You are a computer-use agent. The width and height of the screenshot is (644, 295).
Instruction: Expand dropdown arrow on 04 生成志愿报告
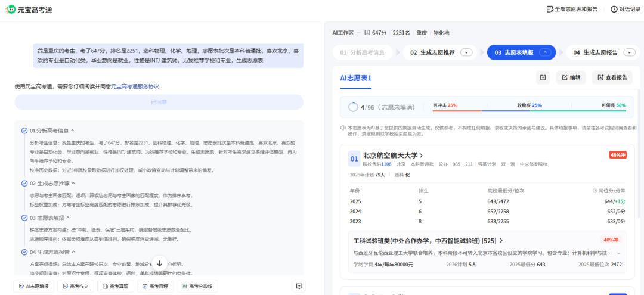point(629,52)
